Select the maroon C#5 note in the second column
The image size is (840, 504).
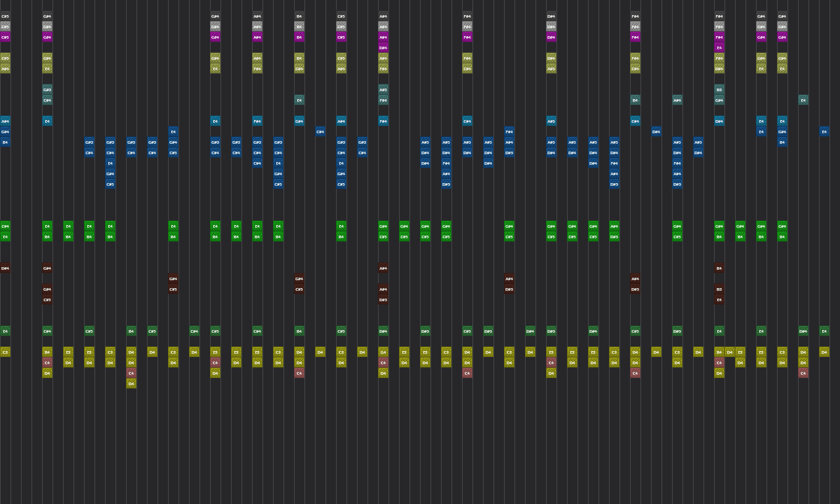point(47,299)
